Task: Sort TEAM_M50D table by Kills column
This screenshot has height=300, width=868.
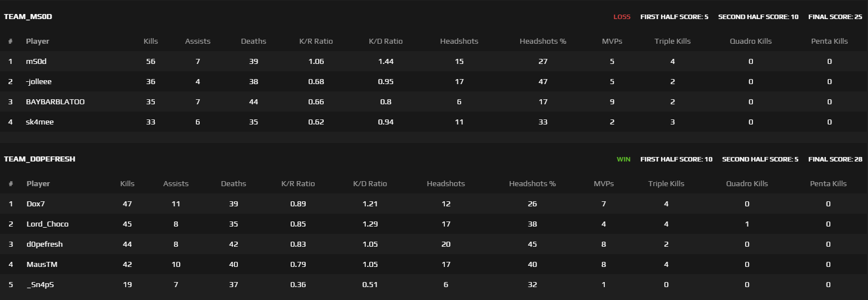Action: coord(150,41)
